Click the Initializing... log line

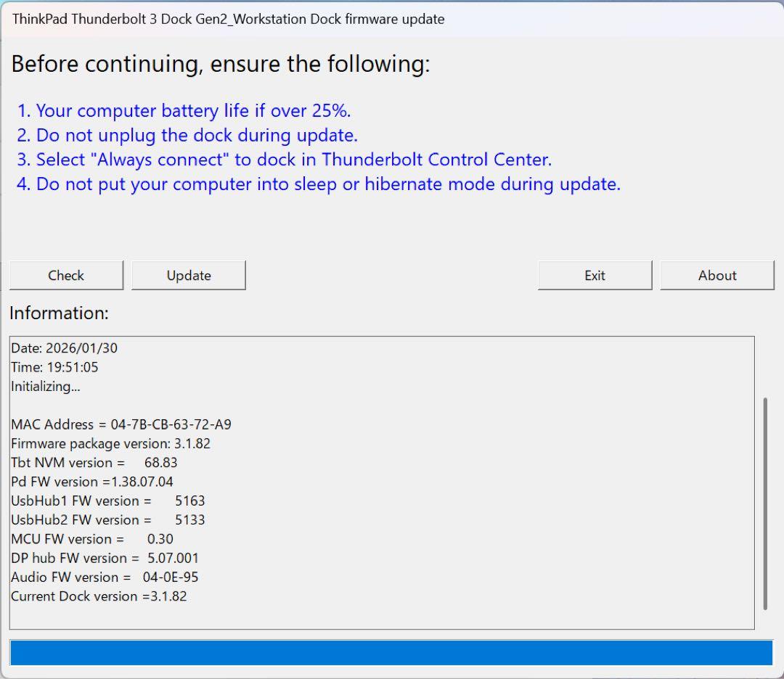[x=46, y=387]
